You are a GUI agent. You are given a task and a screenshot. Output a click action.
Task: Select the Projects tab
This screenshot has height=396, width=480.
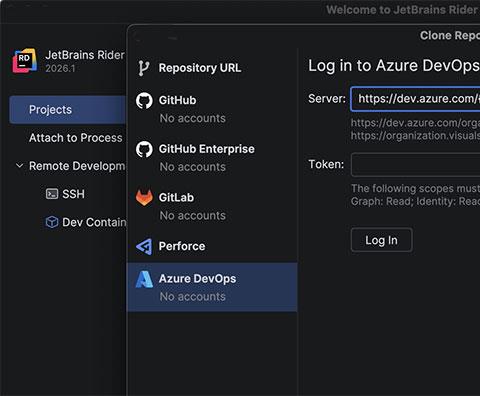(68, 110)
